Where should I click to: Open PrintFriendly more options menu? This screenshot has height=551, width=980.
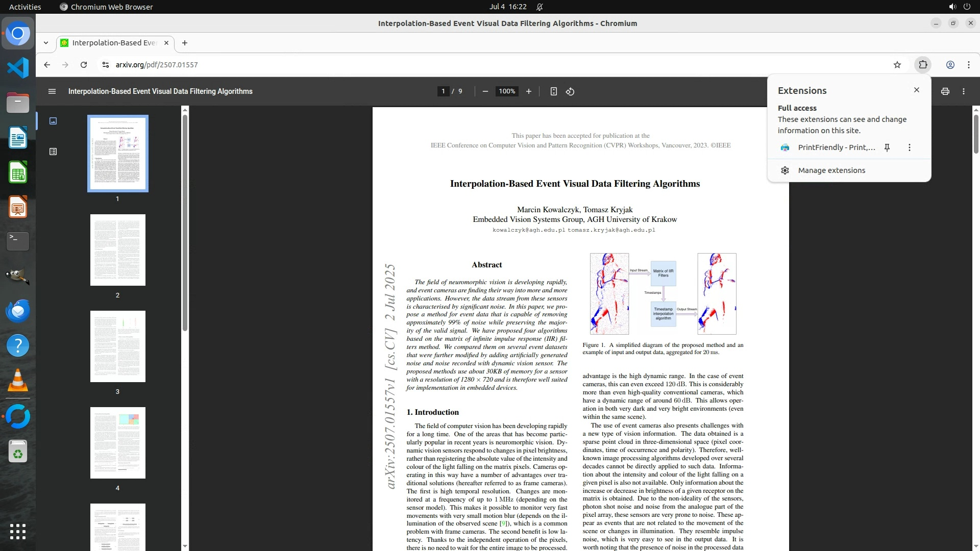[909, 147]
